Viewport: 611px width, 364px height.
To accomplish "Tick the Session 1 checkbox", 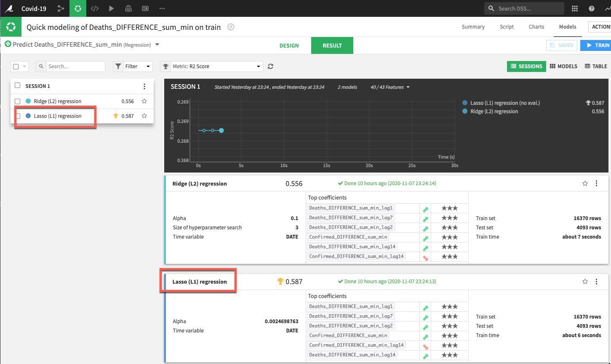I will click(x=18, y=85).
